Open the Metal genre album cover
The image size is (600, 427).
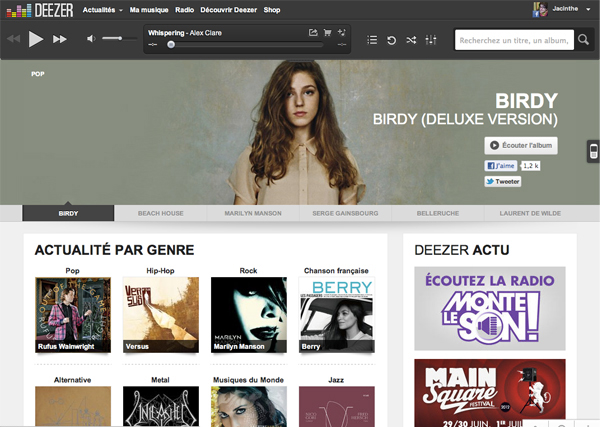click(161, 406)
